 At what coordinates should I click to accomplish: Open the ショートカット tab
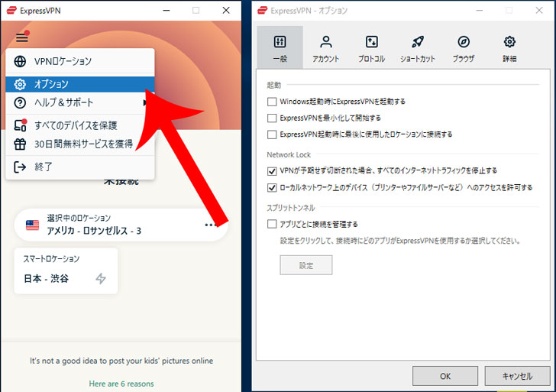tap(417, 47)
